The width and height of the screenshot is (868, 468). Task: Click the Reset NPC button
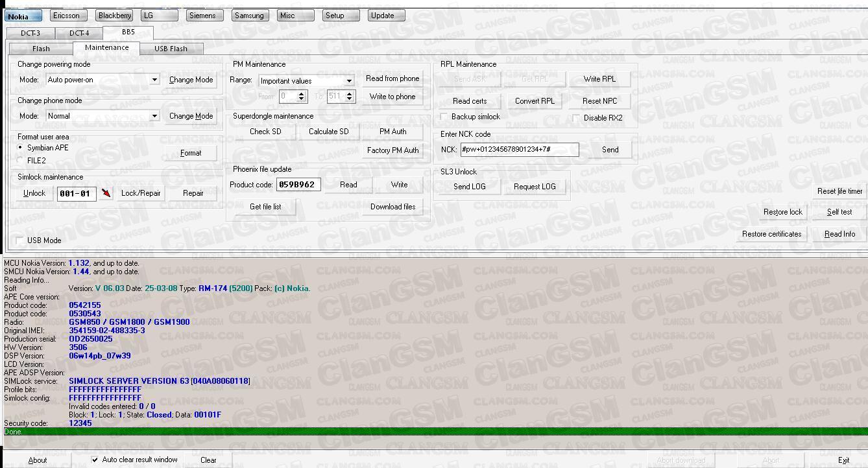[x=599, y=101]
